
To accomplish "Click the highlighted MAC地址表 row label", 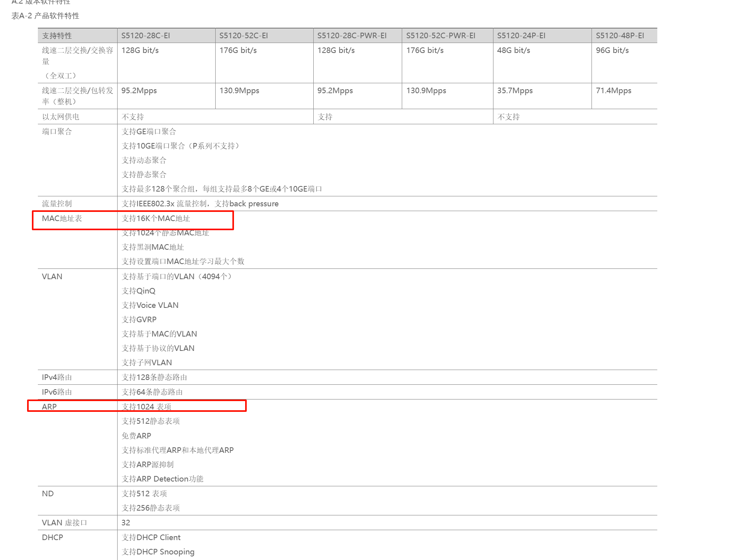I will point(62,218).
